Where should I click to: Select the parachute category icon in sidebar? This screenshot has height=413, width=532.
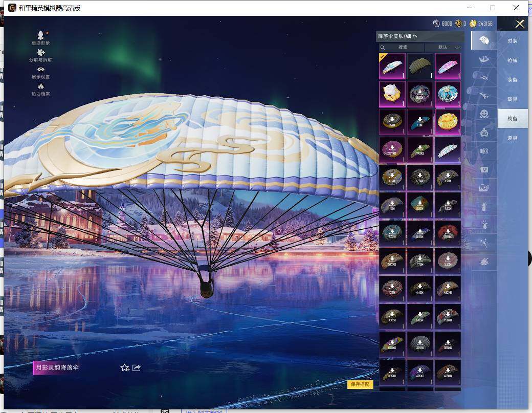pos(483,40)
